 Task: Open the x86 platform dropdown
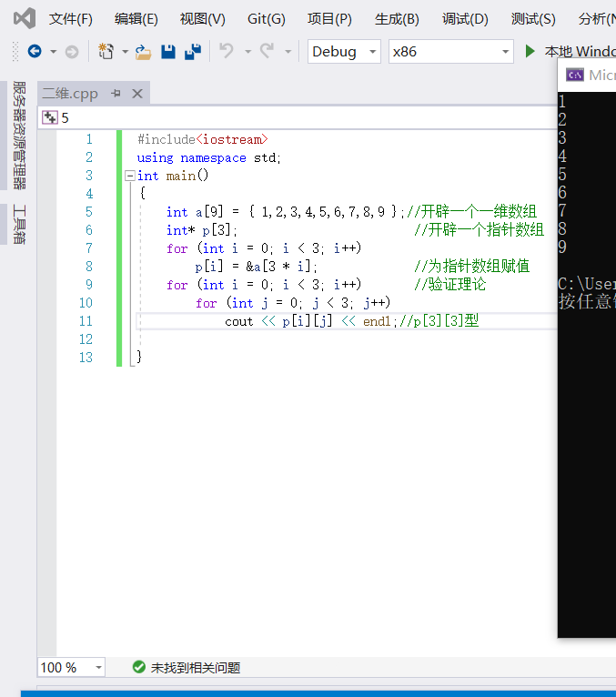(x=450, y=52)
